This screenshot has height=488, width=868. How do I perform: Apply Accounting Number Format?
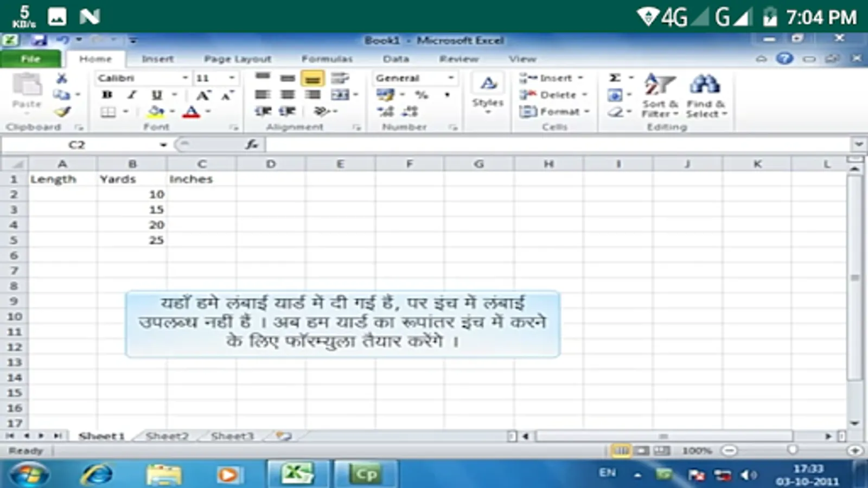(385, 95)
